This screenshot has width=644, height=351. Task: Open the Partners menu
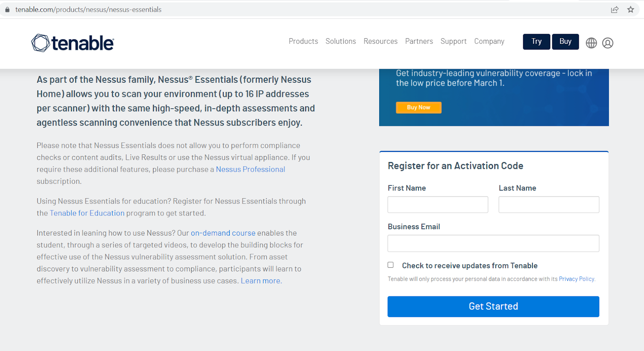click(x=419, y=41)
